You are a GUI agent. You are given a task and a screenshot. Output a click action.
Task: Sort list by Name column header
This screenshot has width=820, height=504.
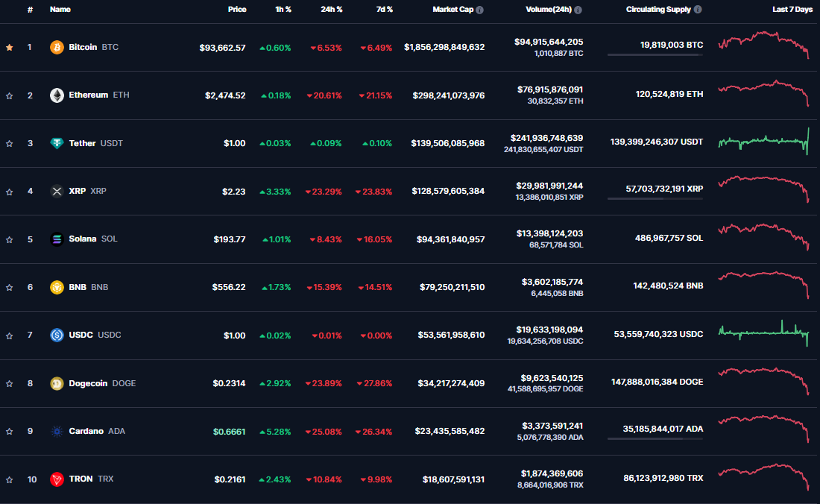[x=60, y=10]
